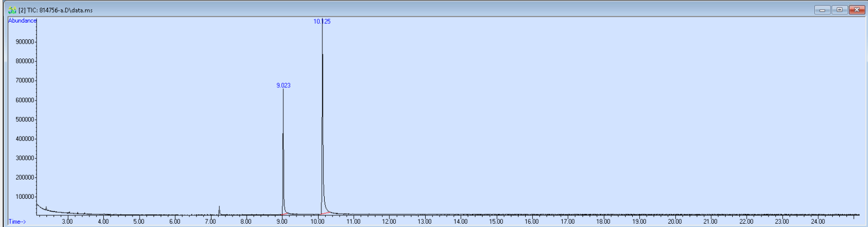Select the peak label 9.023
This screenshot has width=868, height=227.
pyautogui.click(x=283, y=86)
